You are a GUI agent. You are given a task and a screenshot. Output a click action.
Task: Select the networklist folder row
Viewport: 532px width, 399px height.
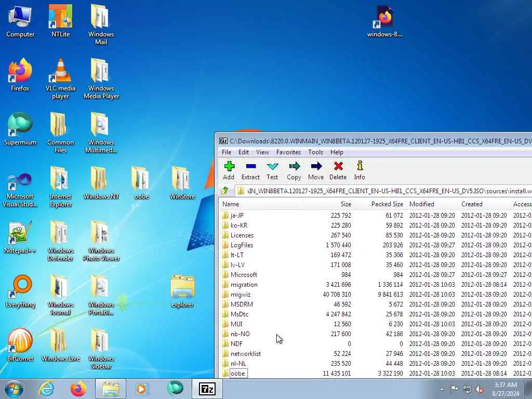376,353
